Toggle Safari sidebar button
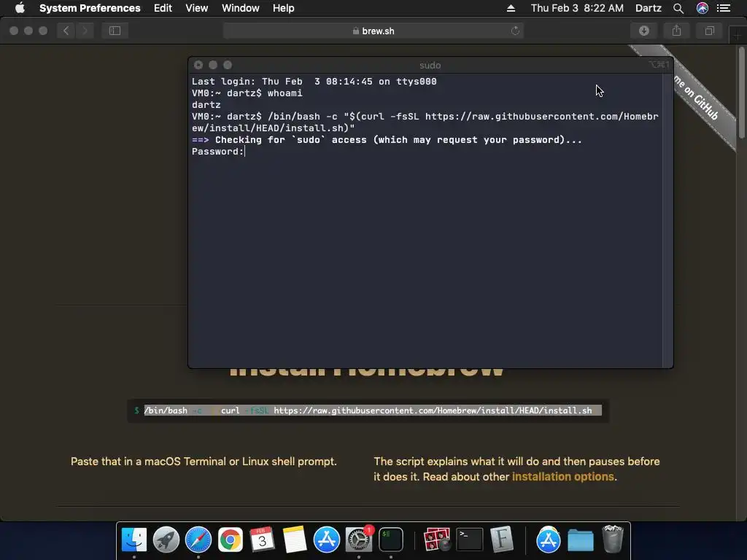 (x=115, y=31)
